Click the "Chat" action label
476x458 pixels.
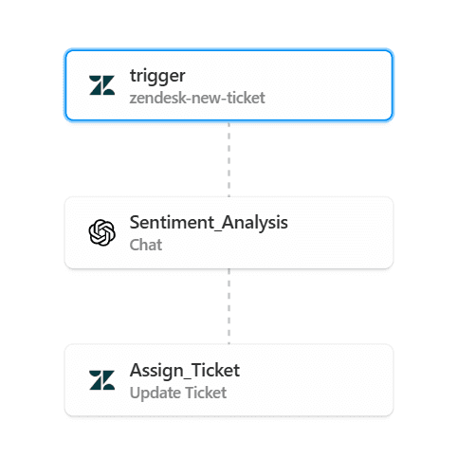pyautogui.click(x=146, y=245)
